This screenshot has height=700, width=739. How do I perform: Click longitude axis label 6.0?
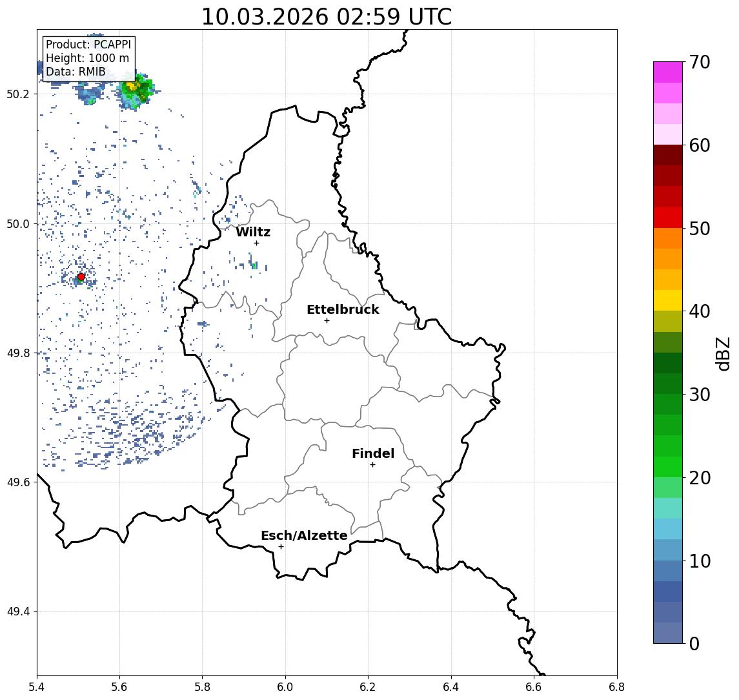285,687
